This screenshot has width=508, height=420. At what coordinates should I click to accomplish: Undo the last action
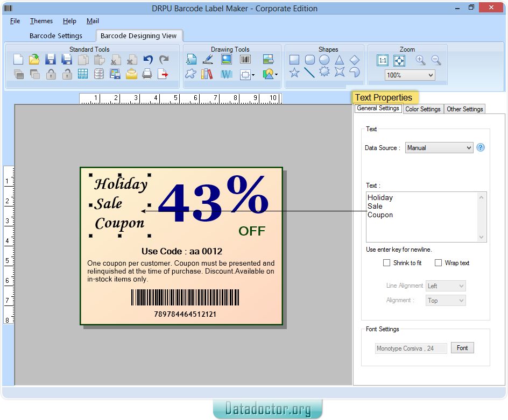point(148,60)
